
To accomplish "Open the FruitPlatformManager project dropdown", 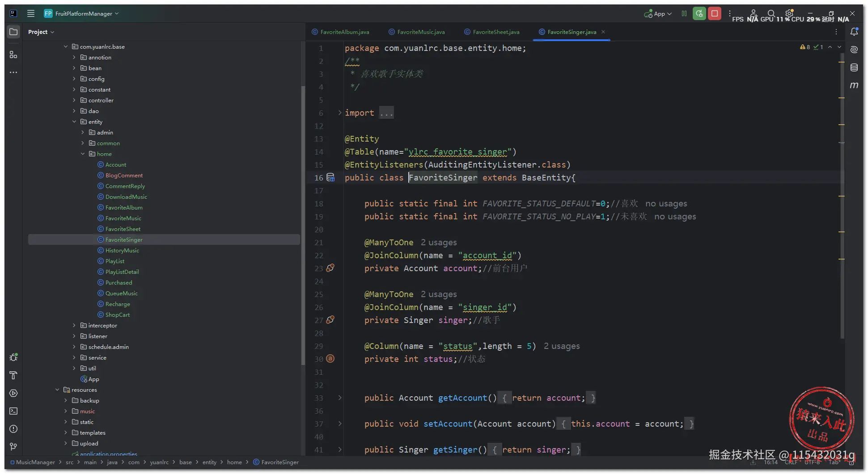I will click(81, 13).
